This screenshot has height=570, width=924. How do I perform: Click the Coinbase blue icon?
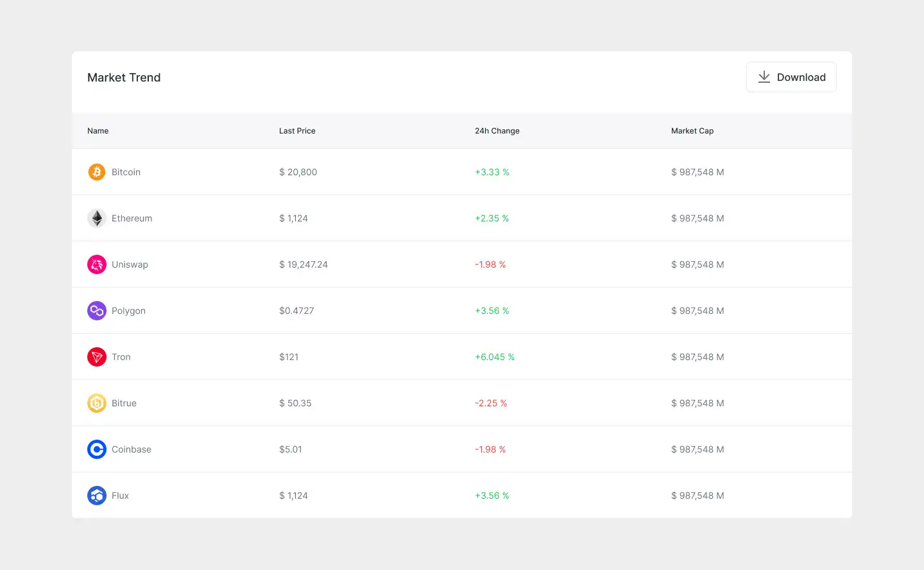[97, 449]
